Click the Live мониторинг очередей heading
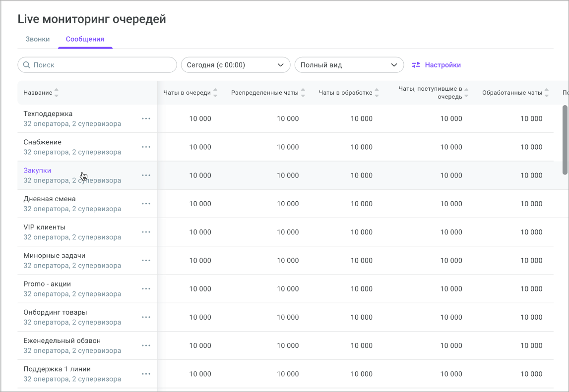This screenshot has width=569, height=392. coord(92,19)
